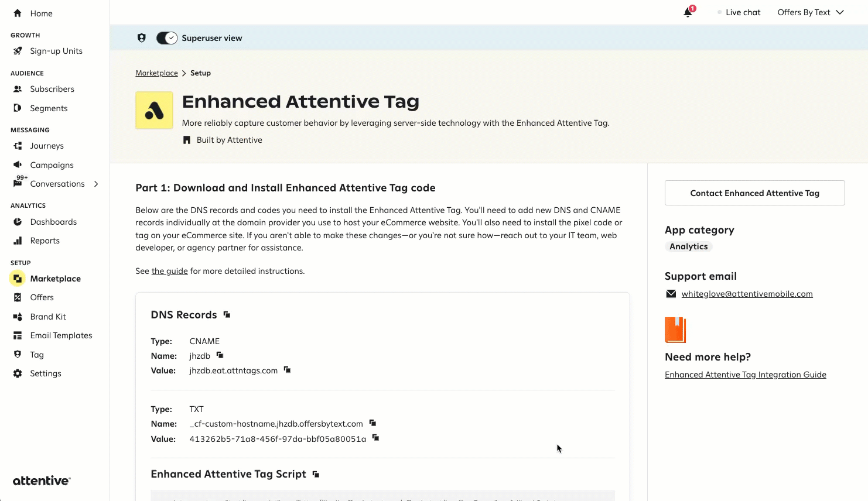The image size is (868, 501).
Task: Click Contact Enhanced Attentive Tag button
Action: click(x=754, y=193)
